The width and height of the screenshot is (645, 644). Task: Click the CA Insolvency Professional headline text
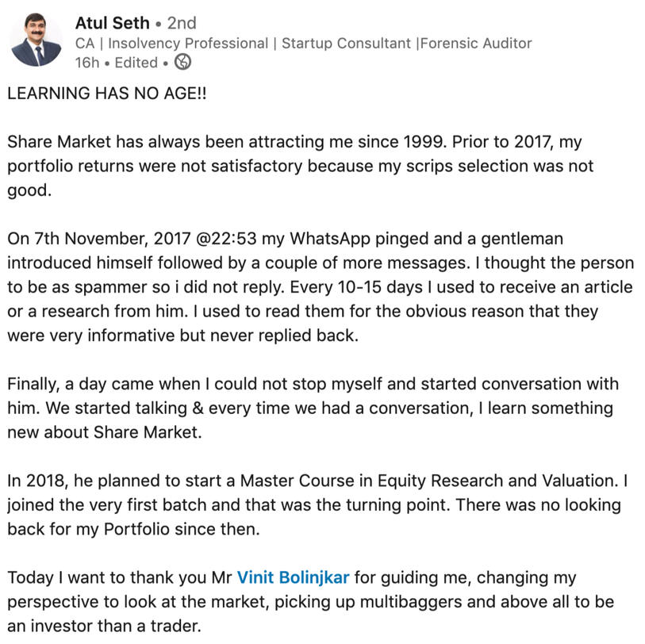click(169, 44)
